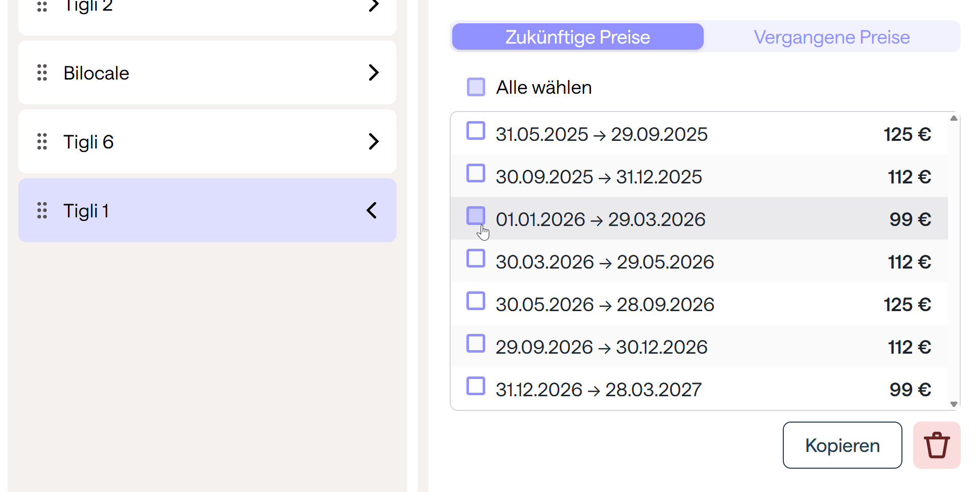
Task: Toggle the Alle wählen checkbox
Action: [476, 87]
